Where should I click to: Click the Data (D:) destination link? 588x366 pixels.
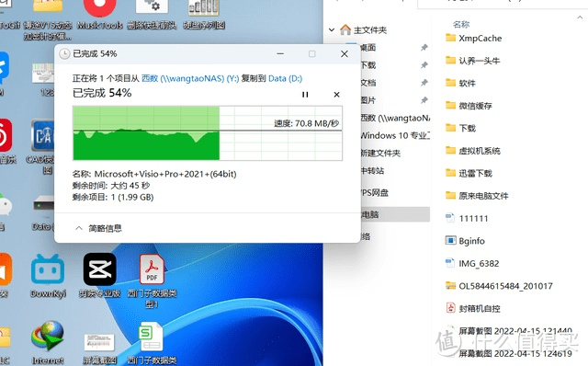pos(286,78)
